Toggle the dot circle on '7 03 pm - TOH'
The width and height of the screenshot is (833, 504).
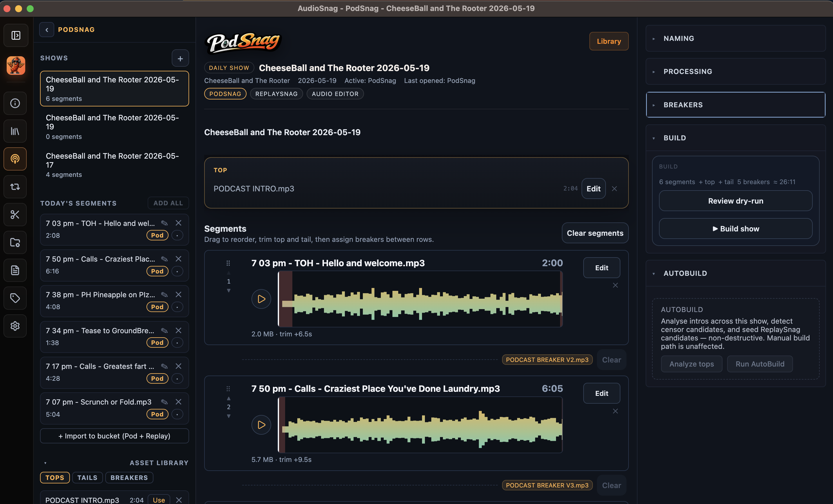tap(177, 235)
